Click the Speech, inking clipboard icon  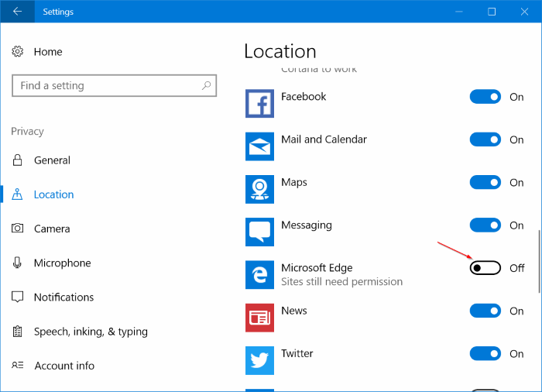click(17, 332)
